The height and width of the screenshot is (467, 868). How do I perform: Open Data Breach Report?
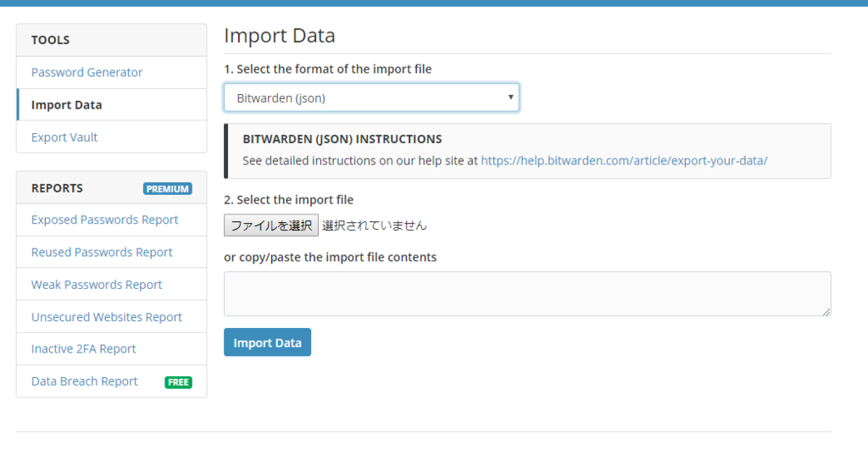click(84, 381)
